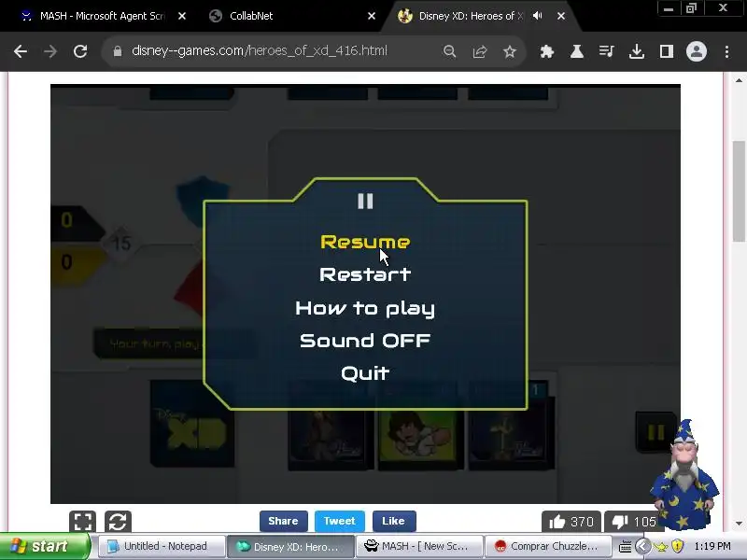747x560 pixels.
Task: Click the share page icon
Action: [480, 51]
